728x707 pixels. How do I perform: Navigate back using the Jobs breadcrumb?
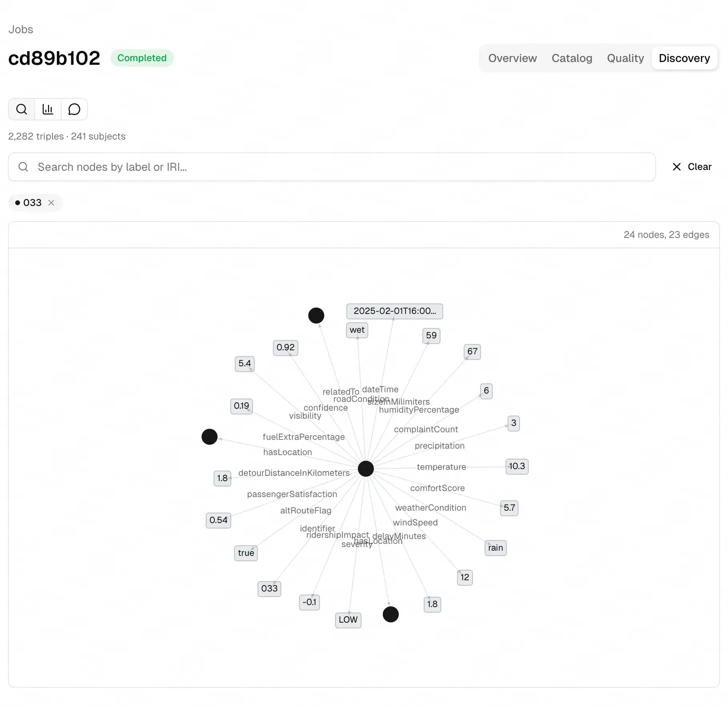pos(20,29)
